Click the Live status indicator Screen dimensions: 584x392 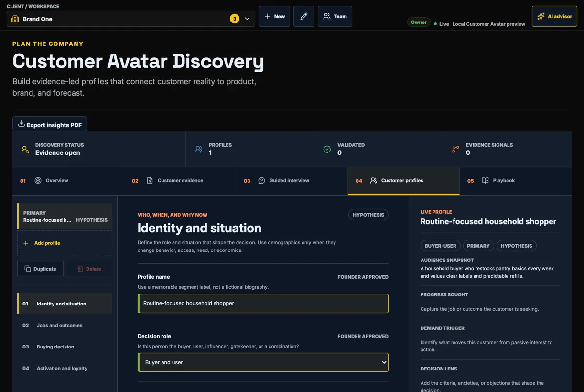pos(442,24)
